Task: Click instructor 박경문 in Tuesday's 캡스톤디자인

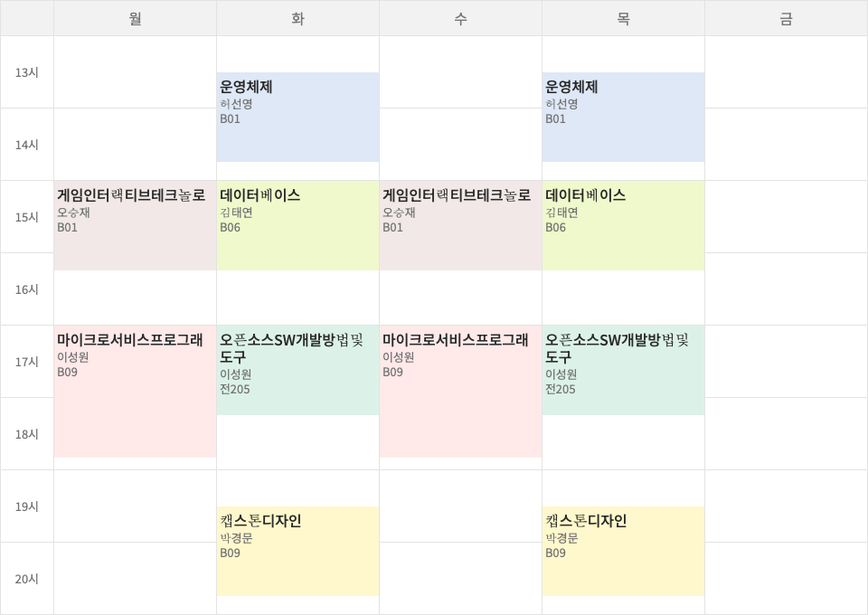Action: pos(236,538)
